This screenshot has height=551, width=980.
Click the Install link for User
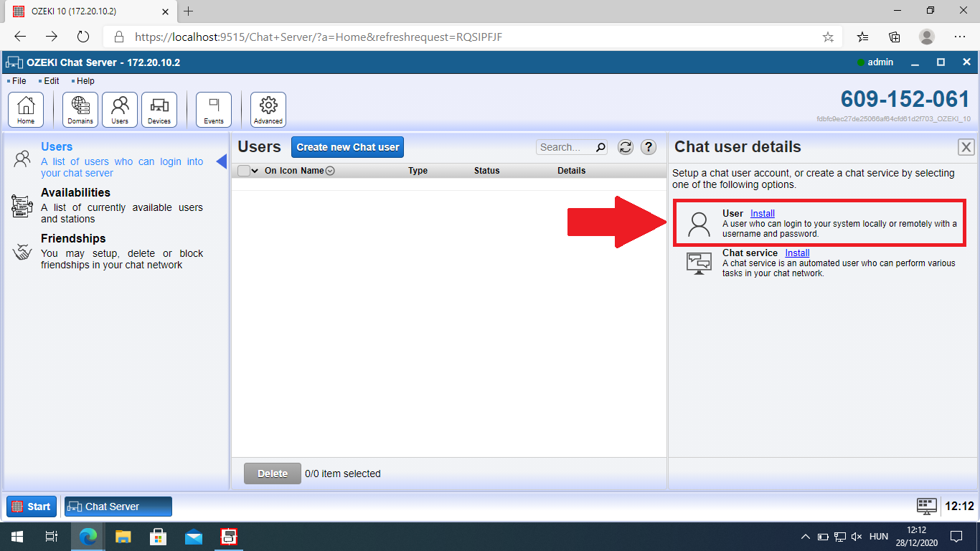pos(763,213)
